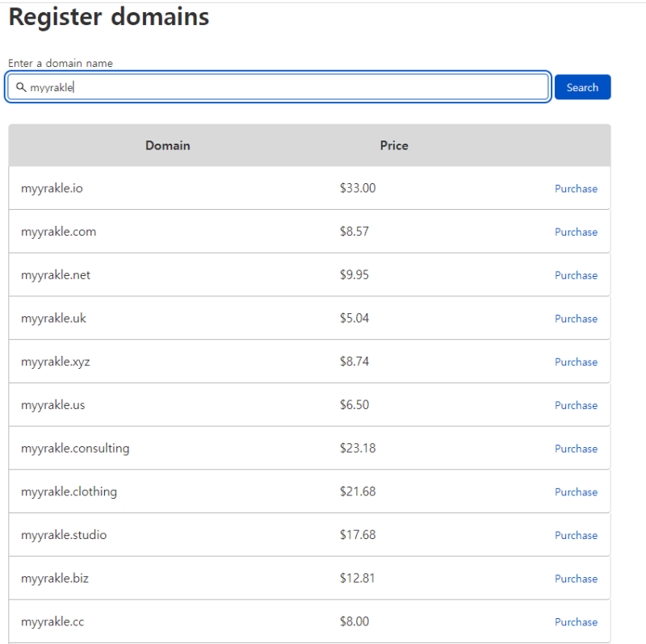Click the domain name search field
646x644 pixels.
283,87
